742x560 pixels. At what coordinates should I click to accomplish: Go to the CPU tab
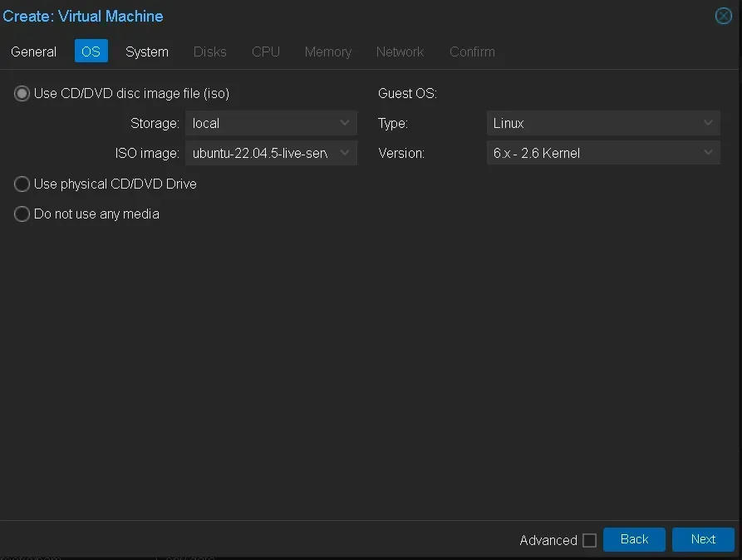coord(265,52)
